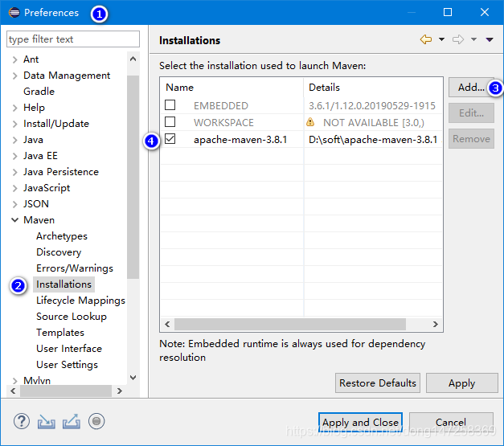Expand the Install/Update node
This screenshot has height=446, width=504.
pos(14,124)
